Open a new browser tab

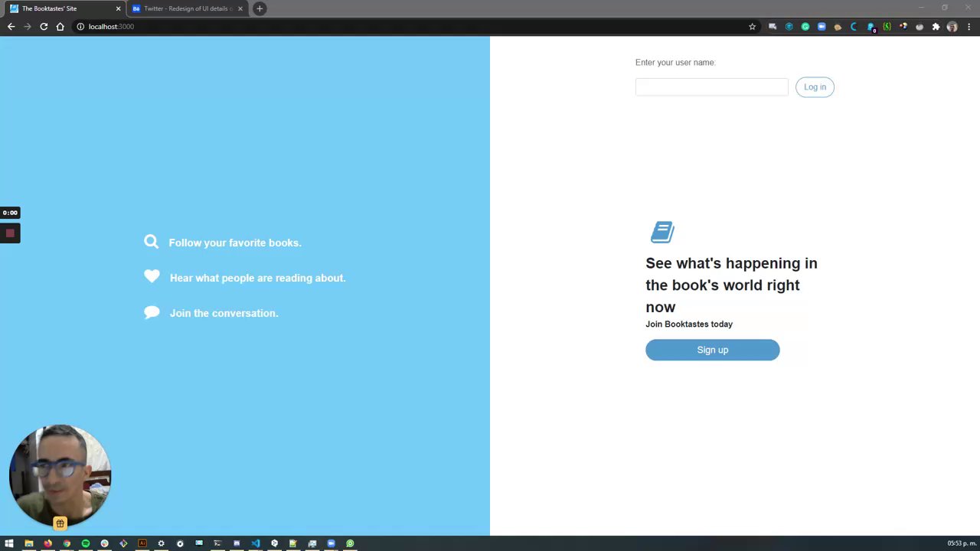click(260, 8)
